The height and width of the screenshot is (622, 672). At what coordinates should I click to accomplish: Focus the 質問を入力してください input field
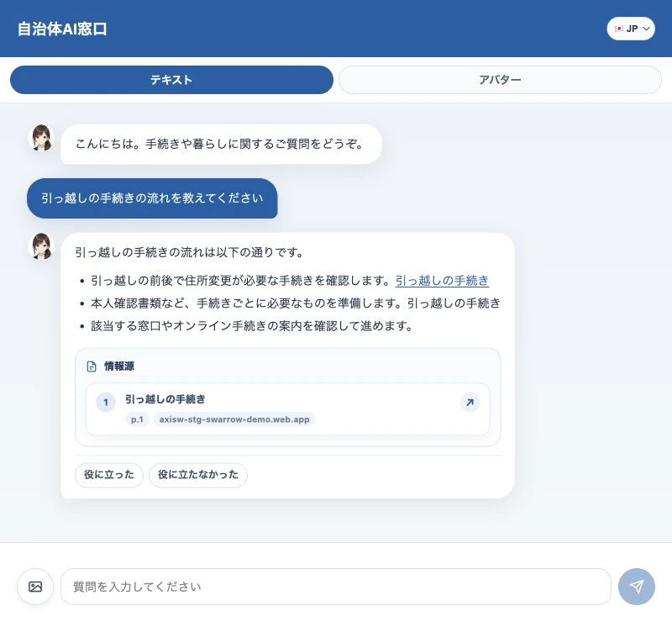click(x=335, y=587)
